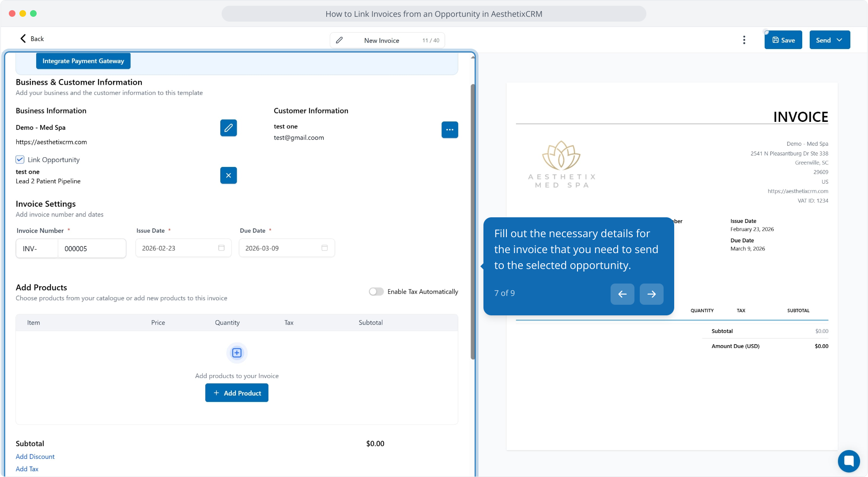This screenshot has width=868, height=477.
Task: Go back using the Back chevron
Action: click(x=24, y=39)
